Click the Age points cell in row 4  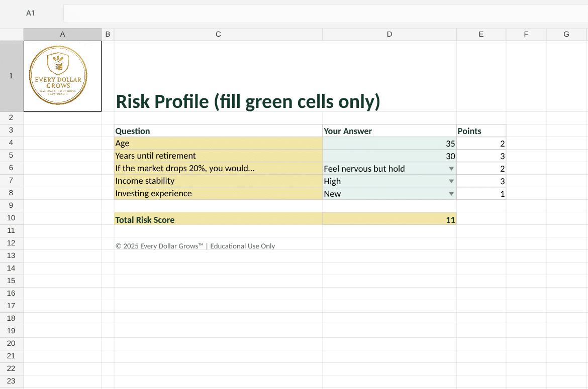coord(481,144)
